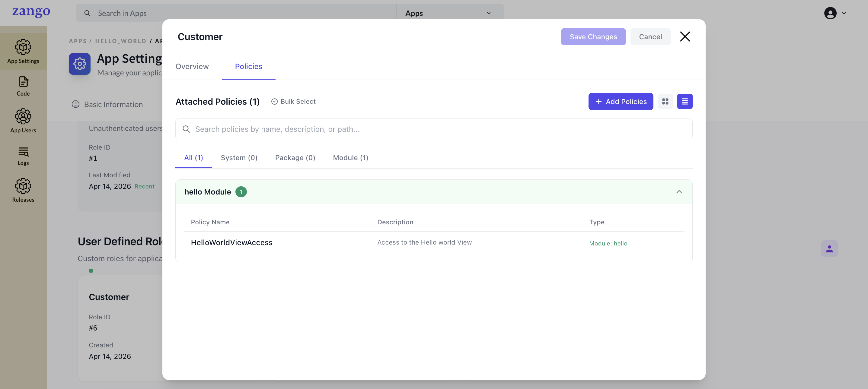Focus the policies search field

coord(434,129)
